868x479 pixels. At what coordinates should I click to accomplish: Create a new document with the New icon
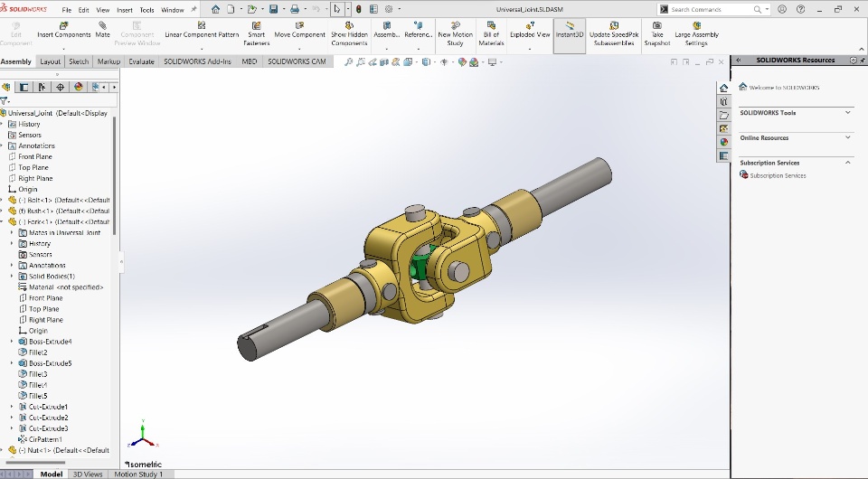coord(231,9)
